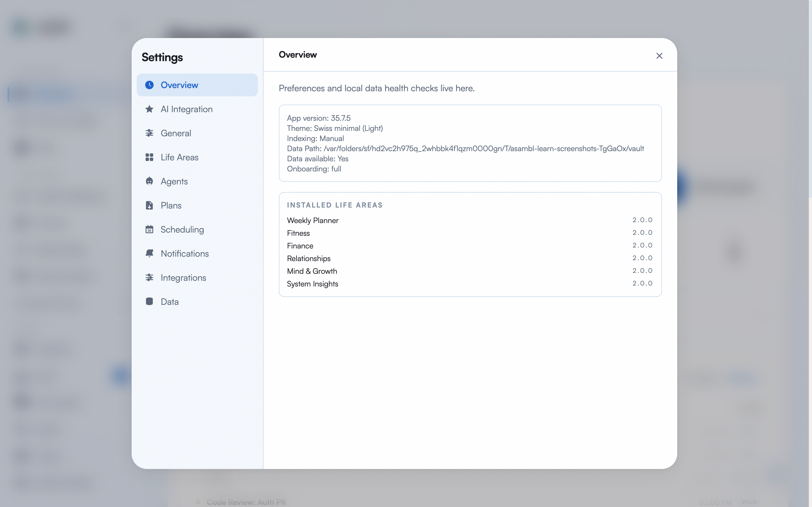Click the grid icon for Life Areas
Screen dimensions: 812x507
pyautogui.click(x=149, y=157)
